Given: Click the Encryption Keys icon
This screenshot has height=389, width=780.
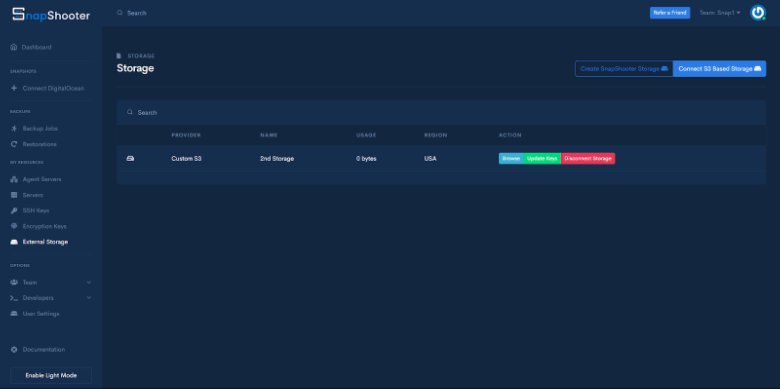Looking at the screenshot, I should click(14, 226).
